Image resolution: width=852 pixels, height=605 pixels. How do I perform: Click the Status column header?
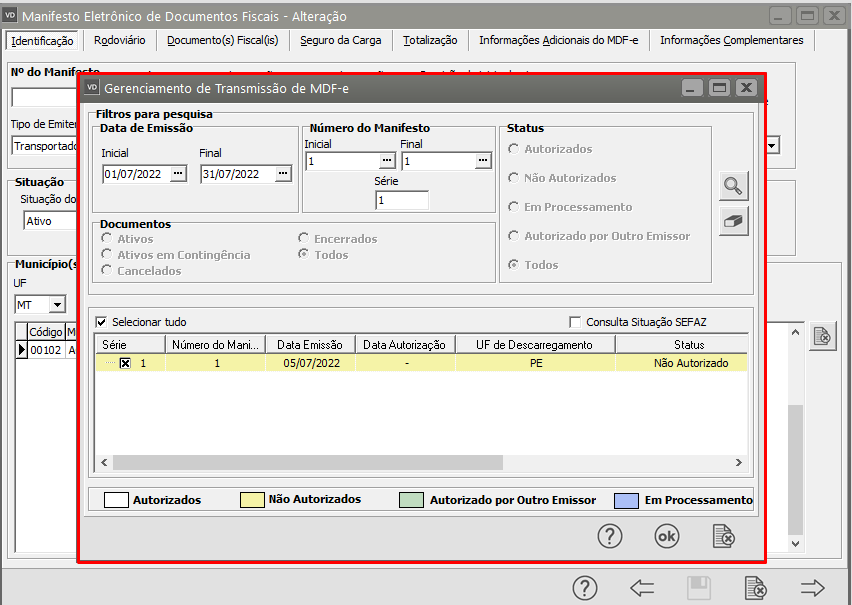click(x=688, y=345)
